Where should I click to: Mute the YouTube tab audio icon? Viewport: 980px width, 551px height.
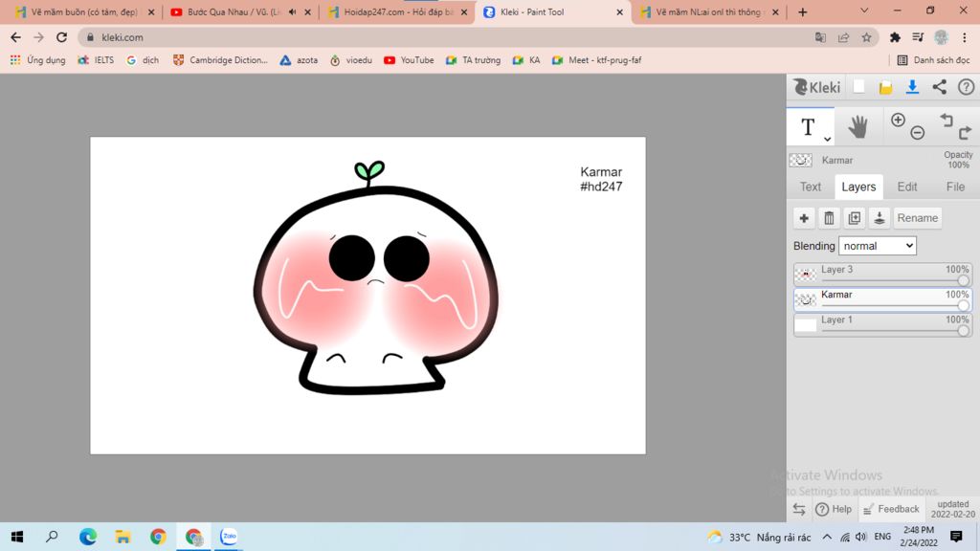(293, 11)
